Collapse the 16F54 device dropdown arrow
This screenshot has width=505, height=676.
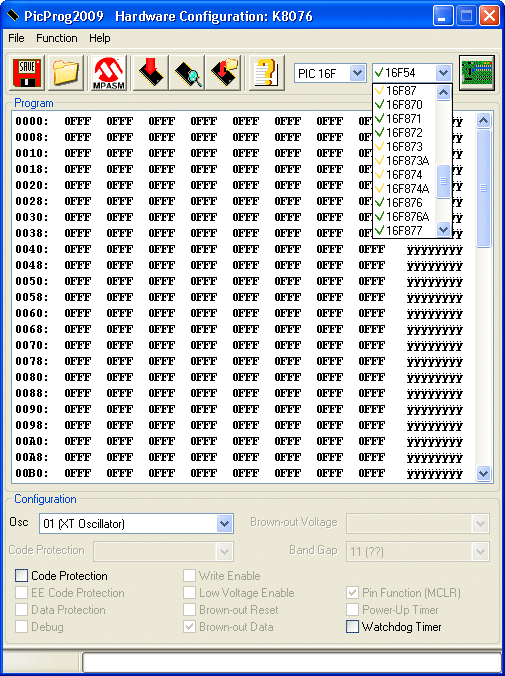[443, 73]
